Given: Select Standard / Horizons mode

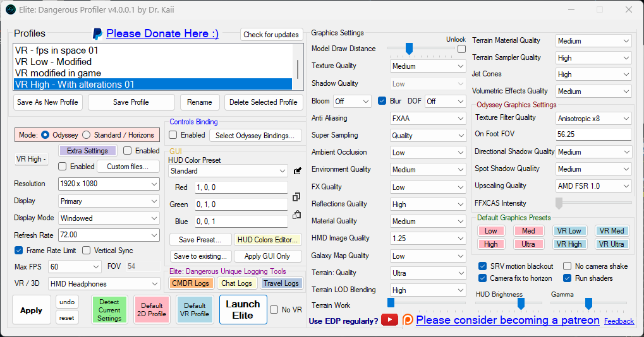Looking at the screenshot, I should 86,135.
